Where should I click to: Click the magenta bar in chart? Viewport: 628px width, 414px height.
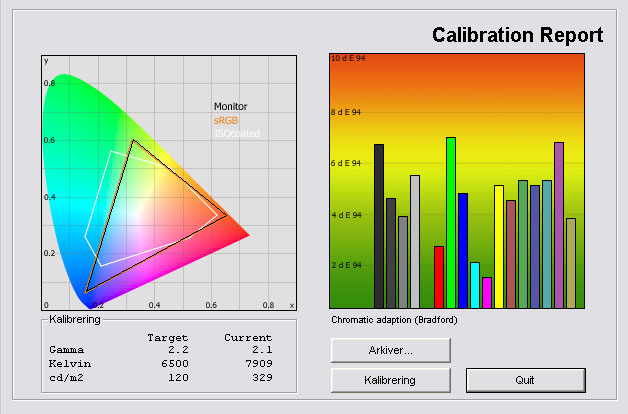(x=487, y=293)
